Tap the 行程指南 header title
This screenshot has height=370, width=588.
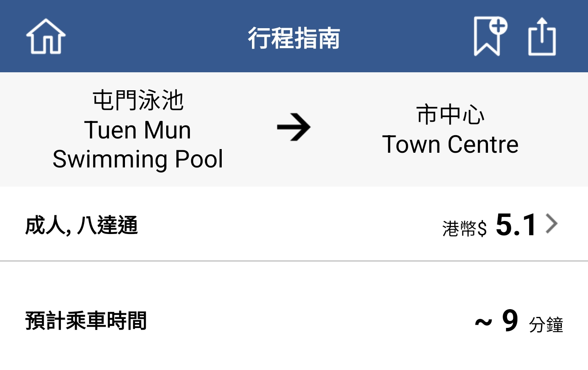[294, 38]
